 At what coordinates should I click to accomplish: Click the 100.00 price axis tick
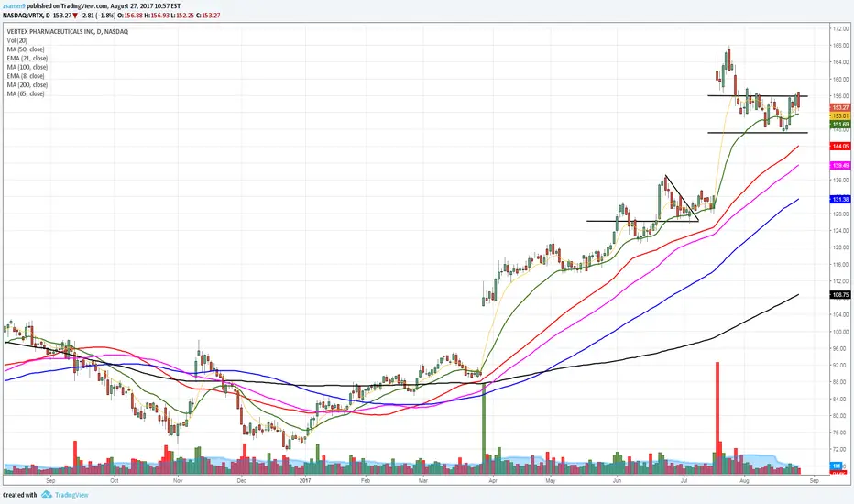point(840,332)
